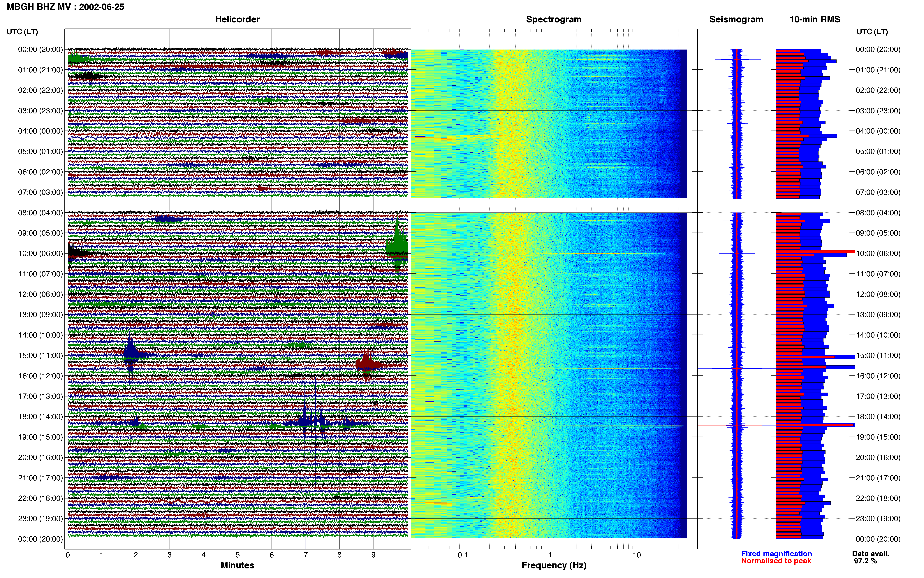Click the '2' minutes axis tick label

tap(136, 555)
